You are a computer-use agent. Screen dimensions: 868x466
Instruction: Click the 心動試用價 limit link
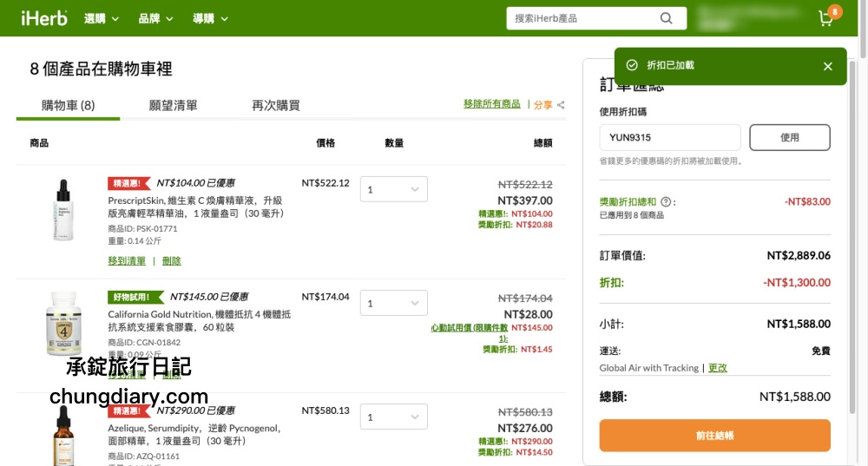[x=470, y=332]
